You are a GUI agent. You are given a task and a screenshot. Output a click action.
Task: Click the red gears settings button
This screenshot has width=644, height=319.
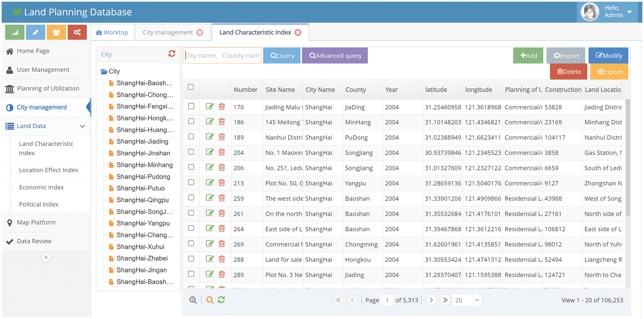[77, 32]
